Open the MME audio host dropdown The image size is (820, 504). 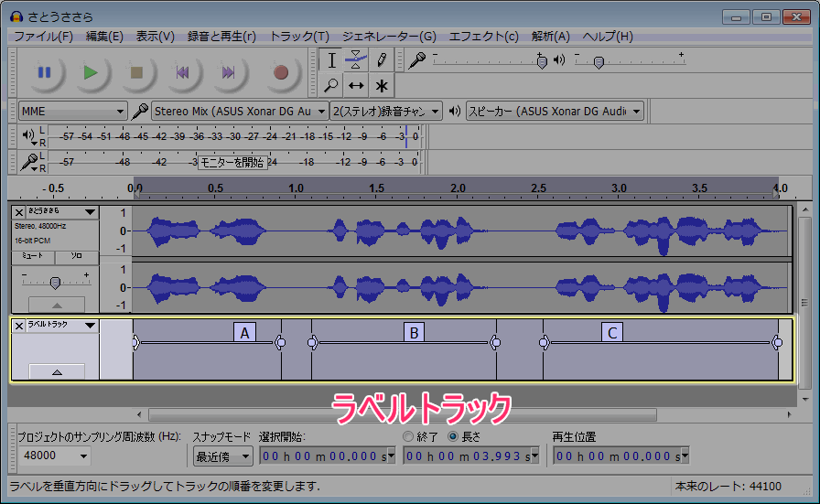click(x=72, y=112)
